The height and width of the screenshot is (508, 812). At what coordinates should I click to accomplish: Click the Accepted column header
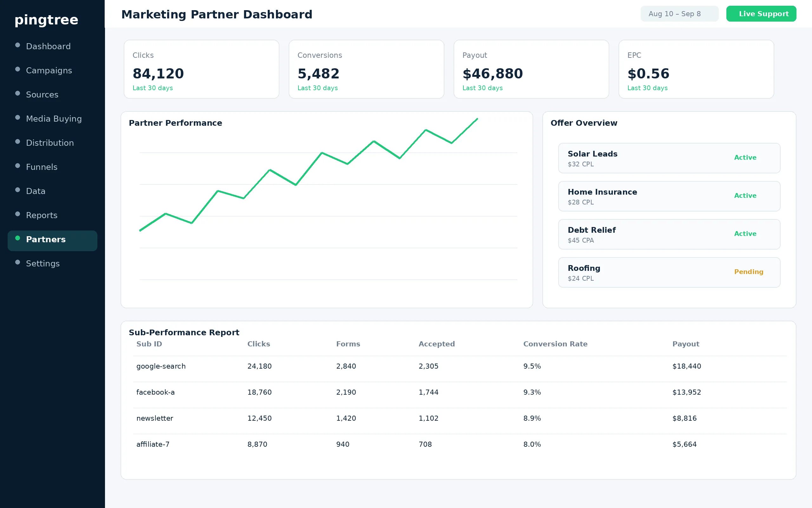pos(436,344)
